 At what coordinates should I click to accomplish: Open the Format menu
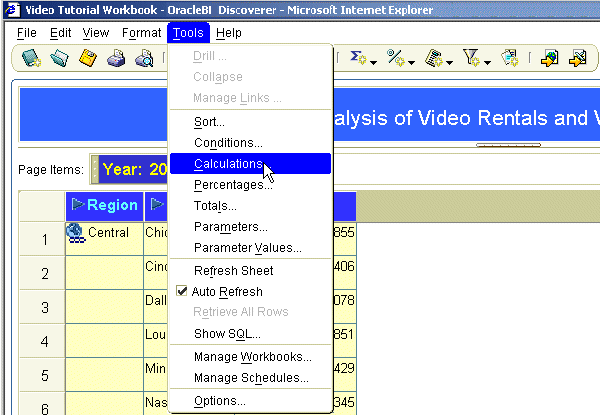point(141,33)
